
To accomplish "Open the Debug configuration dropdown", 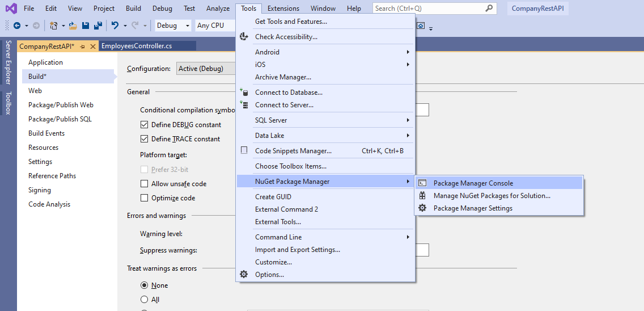I will pyautogui.click(x=173, y=26).
